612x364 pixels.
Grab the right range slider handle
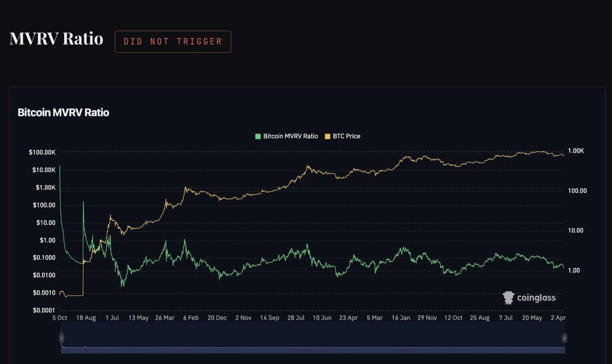(565, 337)
